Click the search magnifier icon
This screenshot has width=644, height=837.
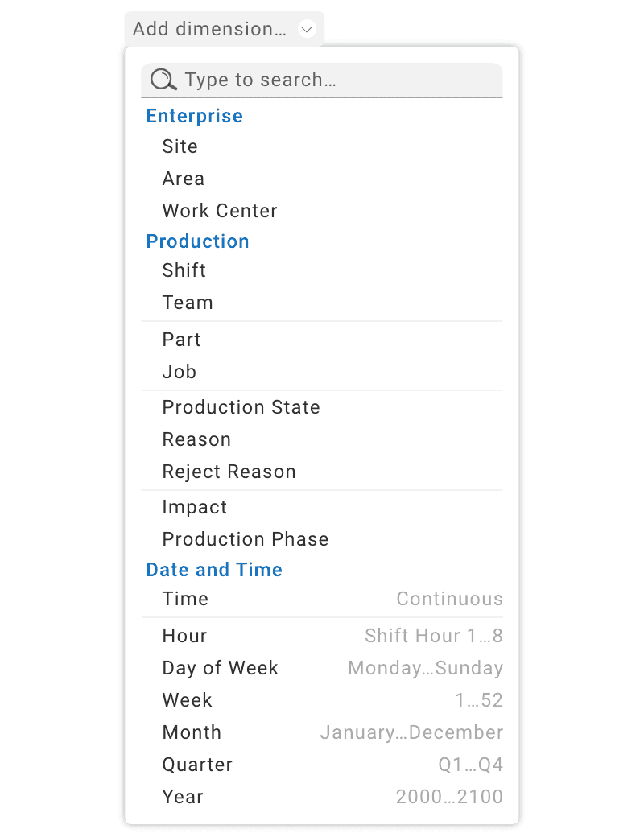pyautogui.click(x=163, y=80)
